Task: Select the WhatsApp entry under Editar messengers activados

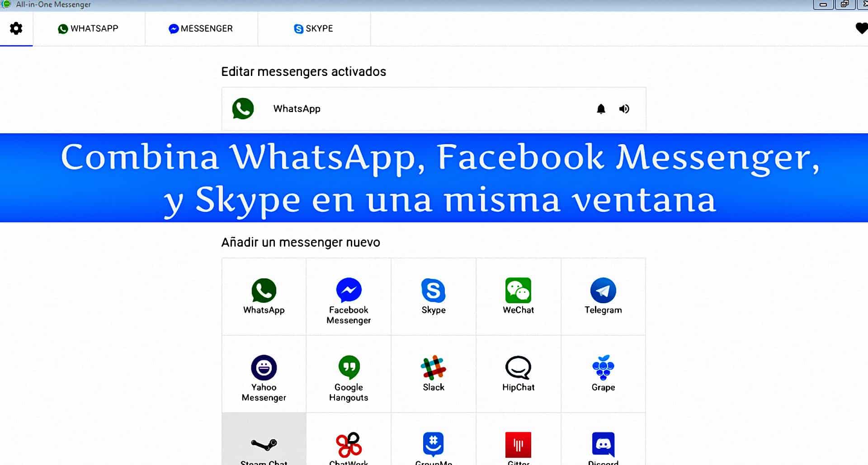Action: tap(297, 109)
